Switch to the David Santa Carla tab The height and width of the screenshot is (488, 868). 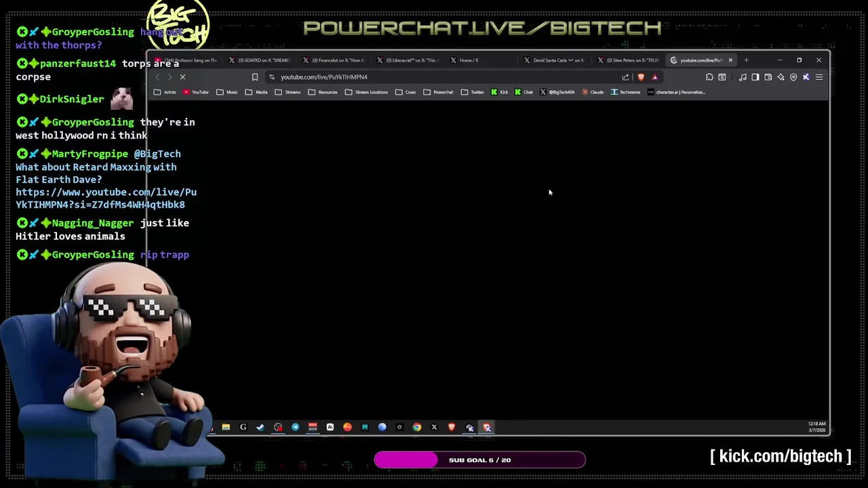pos(556,60)
